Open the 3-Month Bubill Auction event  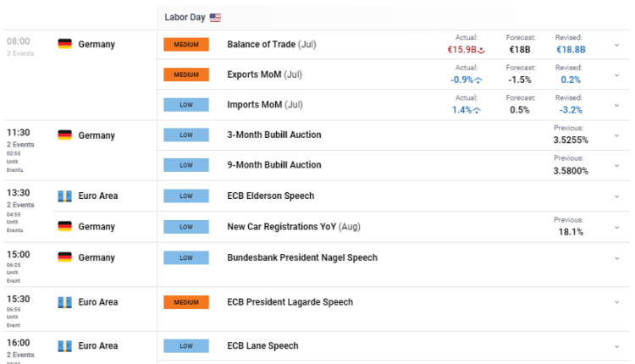[274, 135]
